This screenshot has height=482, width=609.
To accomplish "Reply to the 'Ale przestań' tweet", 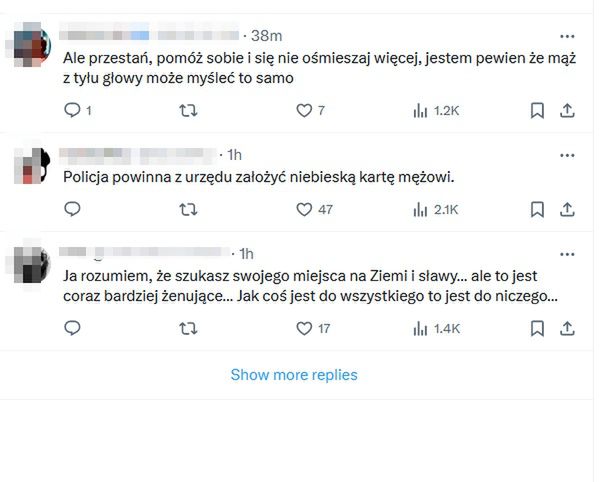I will point(72,111).
